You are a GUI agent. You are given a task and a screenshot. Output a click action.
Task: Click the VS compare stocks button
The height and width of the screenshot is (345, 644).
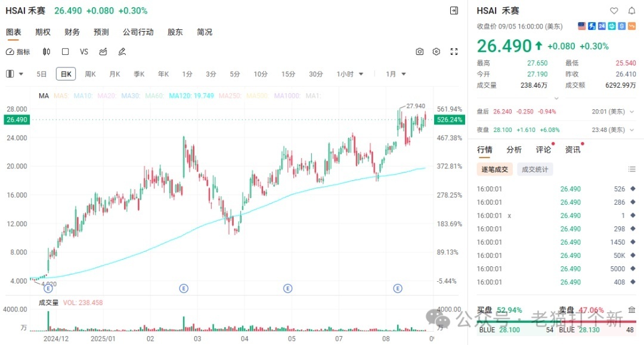coord(84,52)
